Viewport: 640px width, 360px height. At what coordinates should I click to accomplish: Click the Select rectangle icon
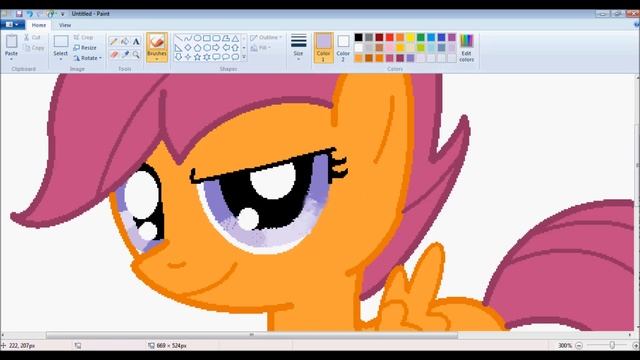point(60,42)
